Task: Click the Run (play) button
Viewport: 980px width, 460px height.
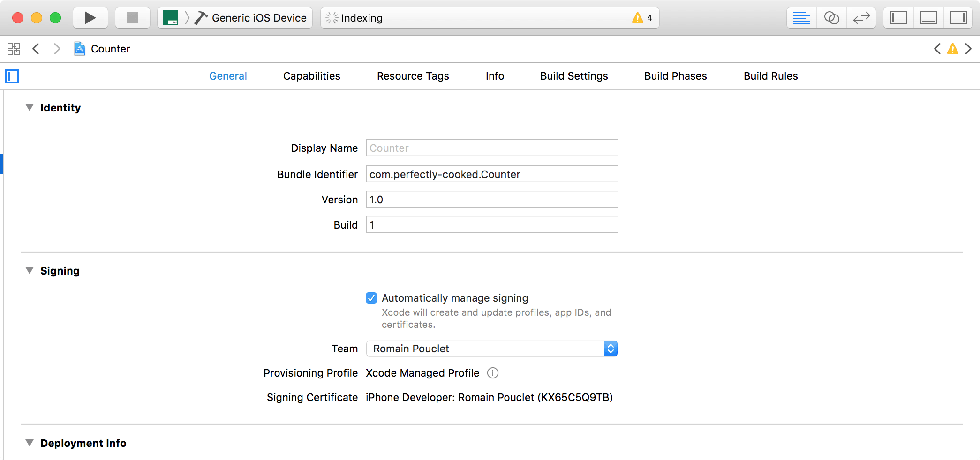Action: tap(90, 18)
